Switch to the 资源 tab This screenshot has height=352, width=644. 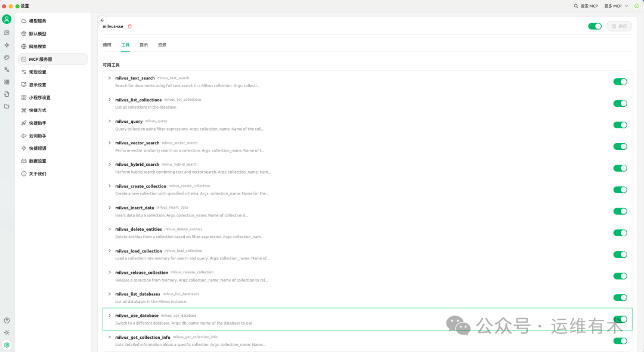pyautogui.click(x=162, y=45)
